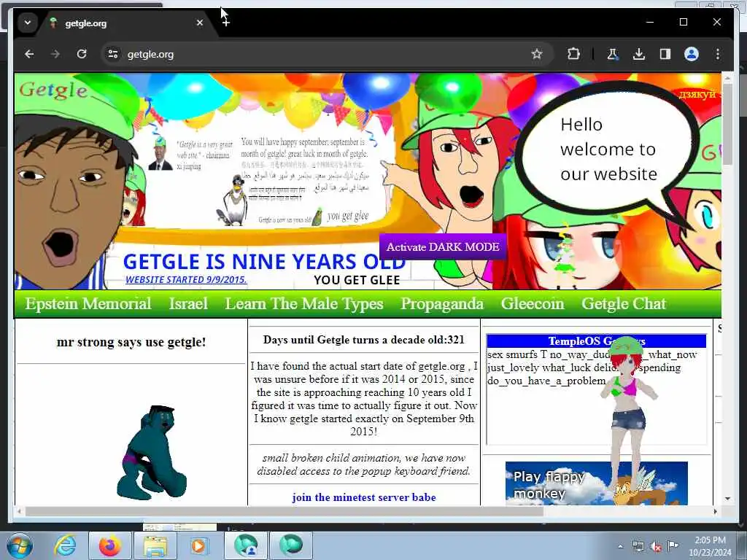Expand the tab search dropdown

pyautogui.click(x=28, y=23)
